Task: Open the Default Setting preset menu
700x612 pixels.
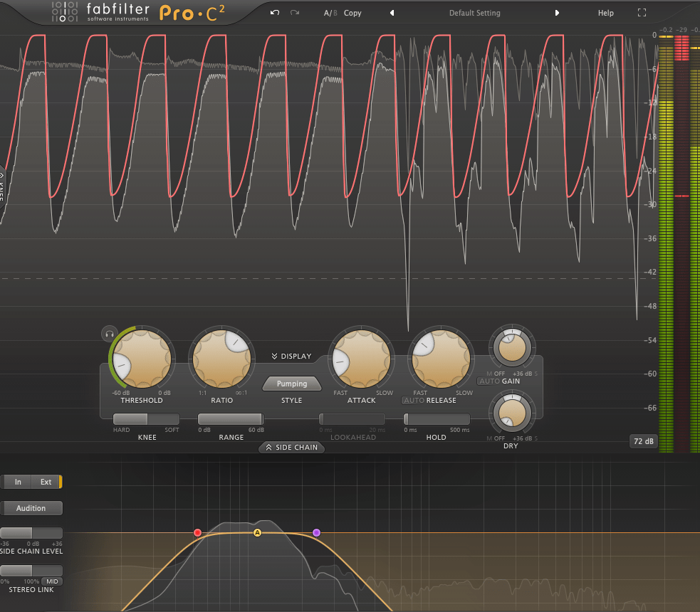Action: coord(474,13)
